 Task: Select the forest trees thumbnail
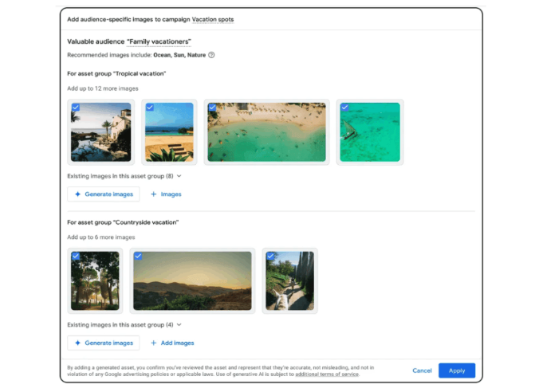pos(95,280)
